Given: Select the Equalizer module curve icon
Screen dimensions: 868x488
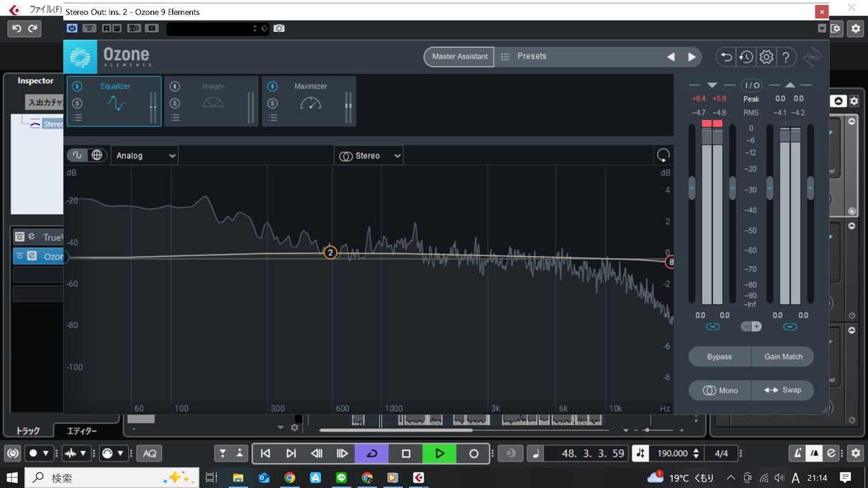Looking at the screenshot, I should 115,104.
